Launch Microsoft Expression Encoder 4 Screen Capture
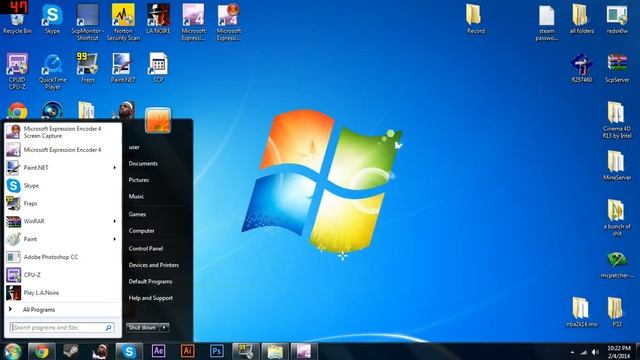This screenshot has height=360, width=640. [62, 132]
